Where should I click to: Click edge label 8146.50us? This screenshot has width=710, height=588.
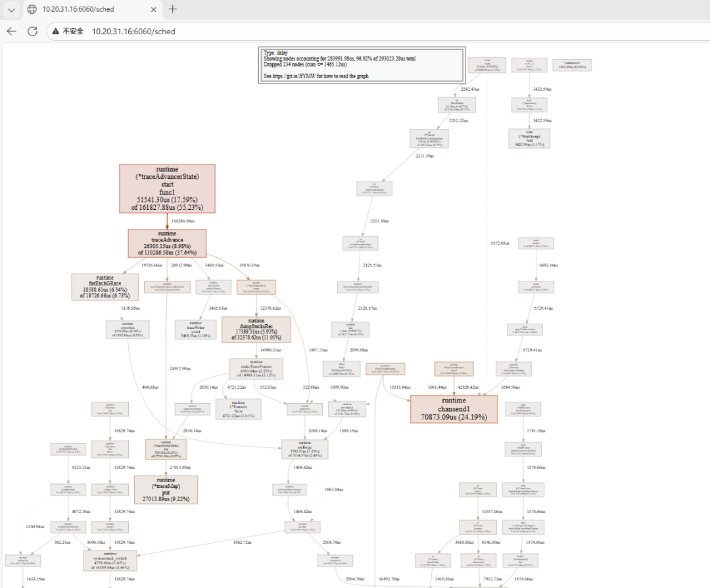click(x=491, y=542)
